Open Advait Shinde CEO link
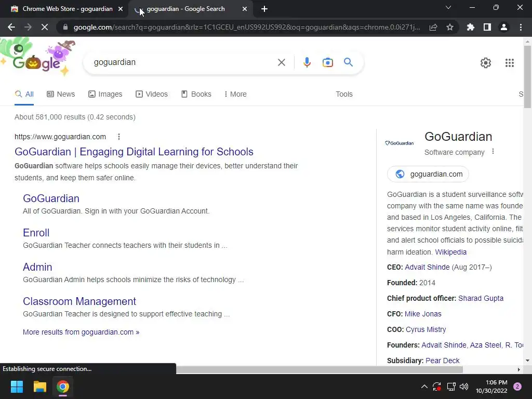 427,268
